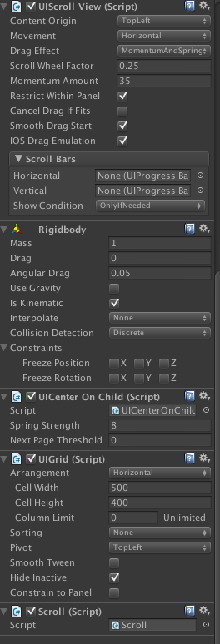
Task: Click object picker next to Vertical scroll bar
Action: coord(200,191)
